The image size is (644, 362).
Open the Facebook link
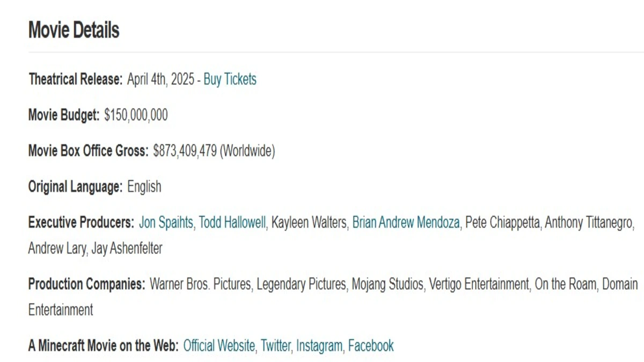click(371, 346)
